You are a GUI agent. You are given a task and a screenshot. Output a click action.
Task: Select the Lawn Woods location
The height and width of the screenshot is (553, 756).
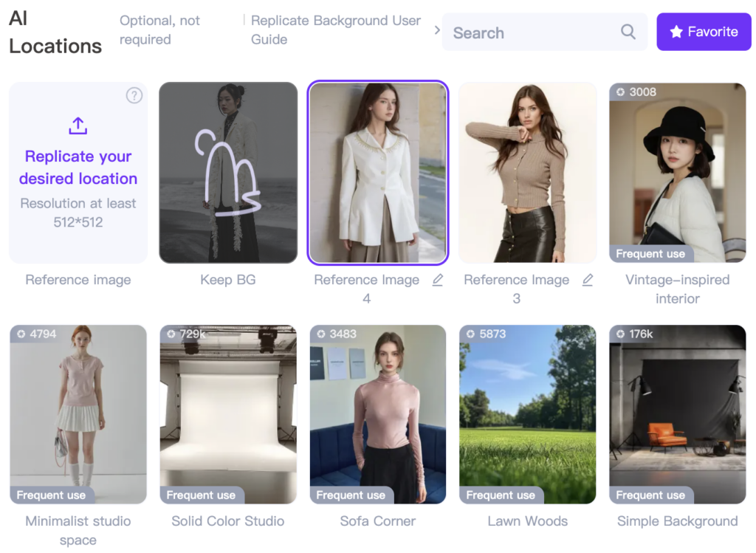[x=527, y=414]
